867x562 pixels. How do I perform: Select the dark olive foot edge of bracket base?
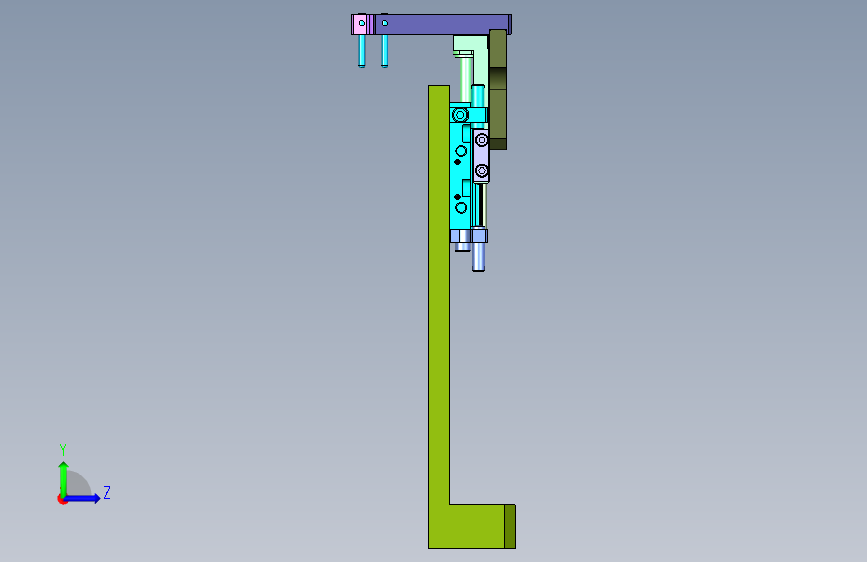[x=510, y=527]
